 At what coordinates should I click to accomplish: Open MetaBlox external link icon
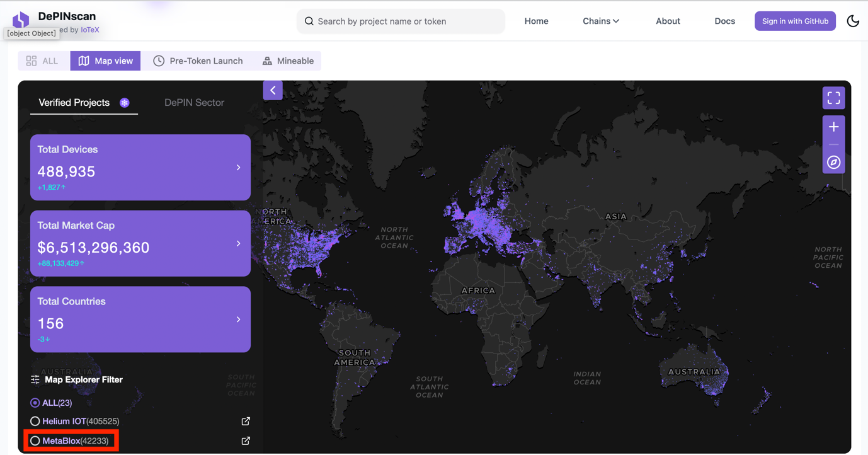(246, 441)
